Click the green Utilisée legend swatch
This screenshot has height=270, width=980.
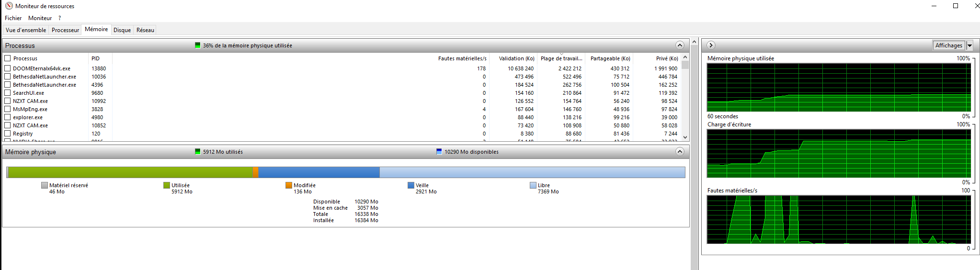coord(167,185)
